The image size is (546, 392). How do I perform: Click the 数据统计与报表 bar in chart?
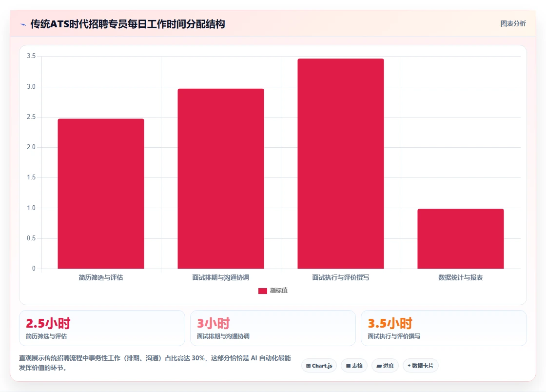coord(461,239)
